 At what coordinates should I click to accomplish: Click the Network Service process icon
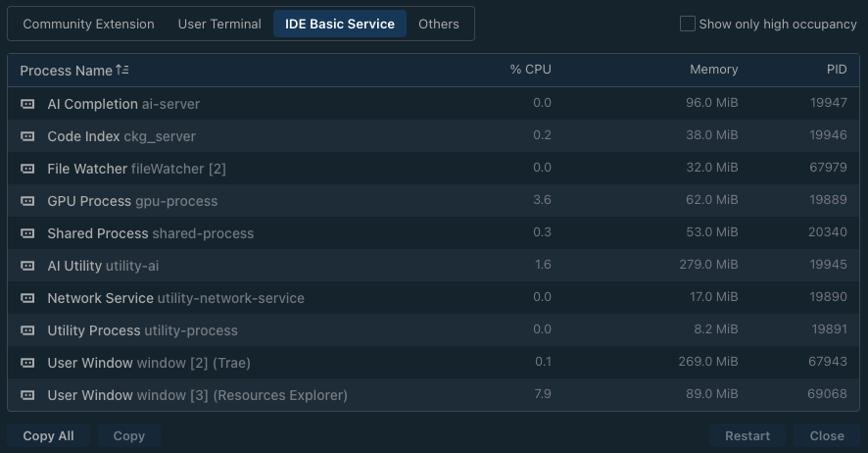(27, 298)
